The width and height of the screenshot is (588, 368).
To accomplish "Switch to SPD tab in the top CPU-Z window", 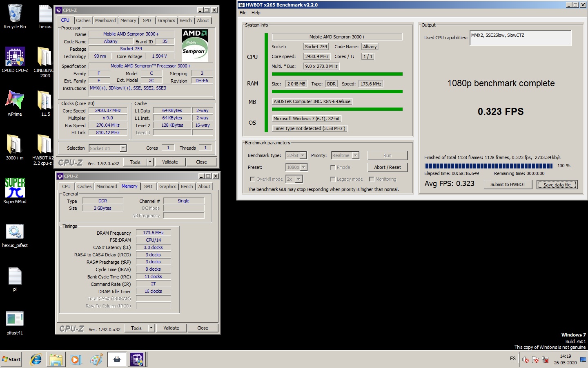I will tap(147, 20).
